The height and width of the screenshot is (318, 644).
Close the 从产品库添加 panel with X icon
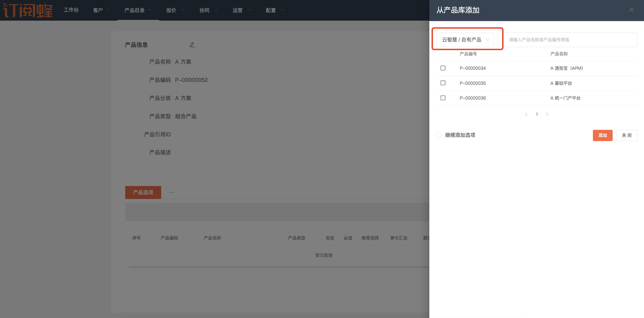(631, 10)
